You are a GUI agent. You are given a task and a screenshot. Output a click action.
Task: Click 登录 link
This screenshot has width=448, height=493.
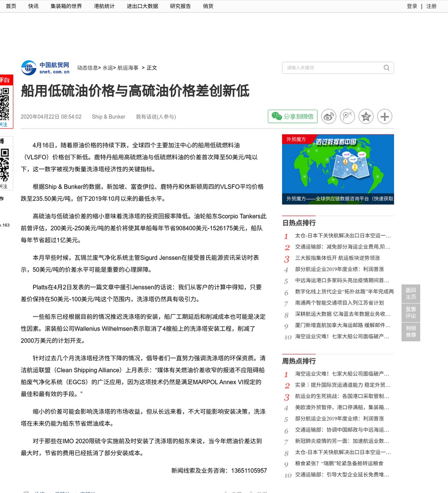click(412, 6)
